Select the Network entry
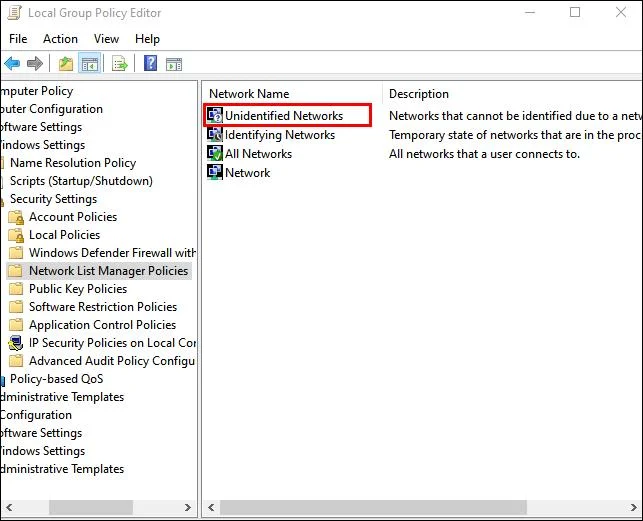Screen dimensions: 643x521 (248, 173)
